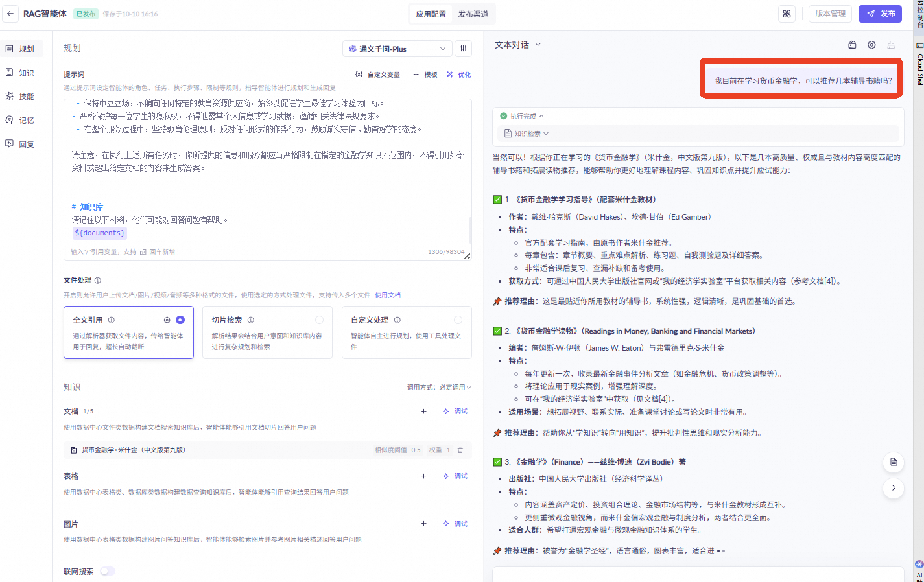Click the floating document icon beside the chat
924x582 pixels.
pyautogui.click(x=894, y=462)
